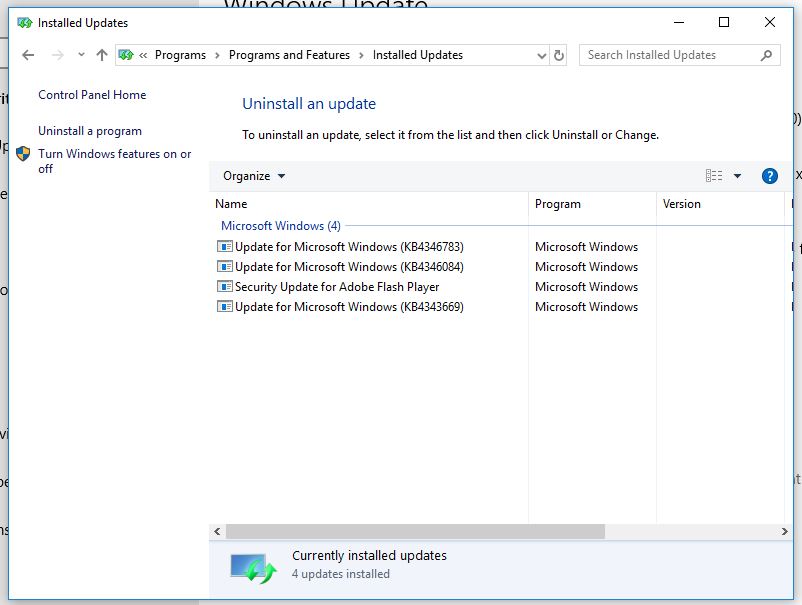Screen dimensions: 802x605
Task: Click the icon next to Adobe Flash update
Action: [225, 286]
